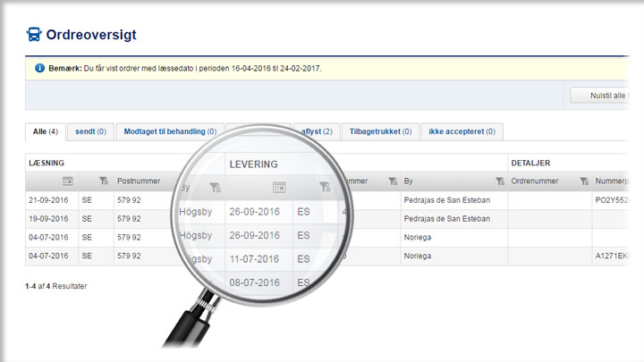Click Noriega in the A1271EK row

(x=418, y=256)
